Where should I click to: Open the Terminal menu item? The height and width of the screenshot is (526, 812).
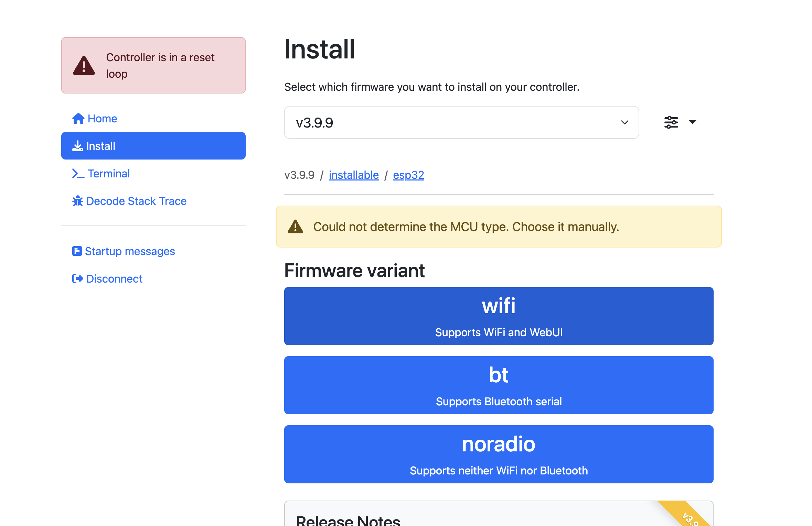[x=108, y=174]
